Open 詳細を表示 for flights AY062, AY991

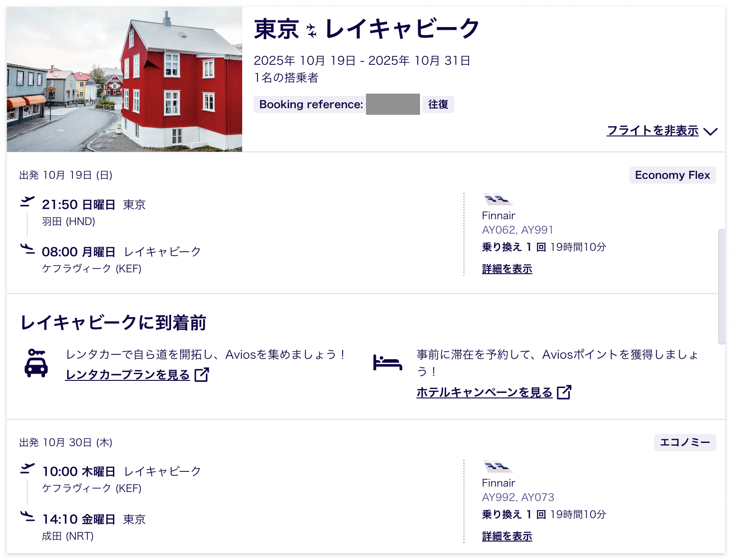[x=507, y=269]
